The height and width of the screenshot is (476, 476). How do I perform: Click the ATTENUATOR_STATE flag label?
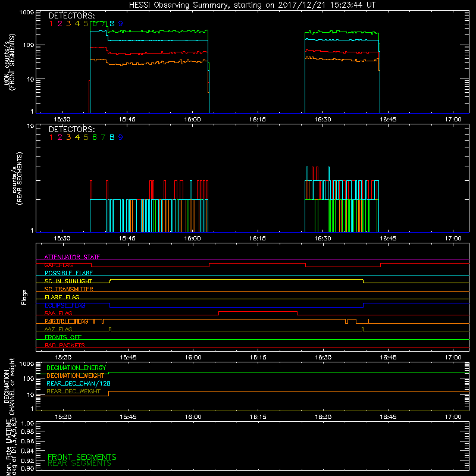tap(72, 257)
